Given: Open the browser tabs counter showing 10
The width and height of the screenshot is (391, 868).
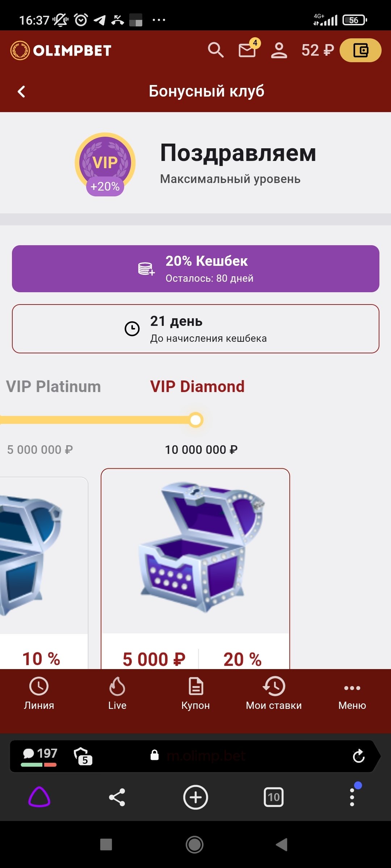Looking at the screenshot, I should [274, 797].
